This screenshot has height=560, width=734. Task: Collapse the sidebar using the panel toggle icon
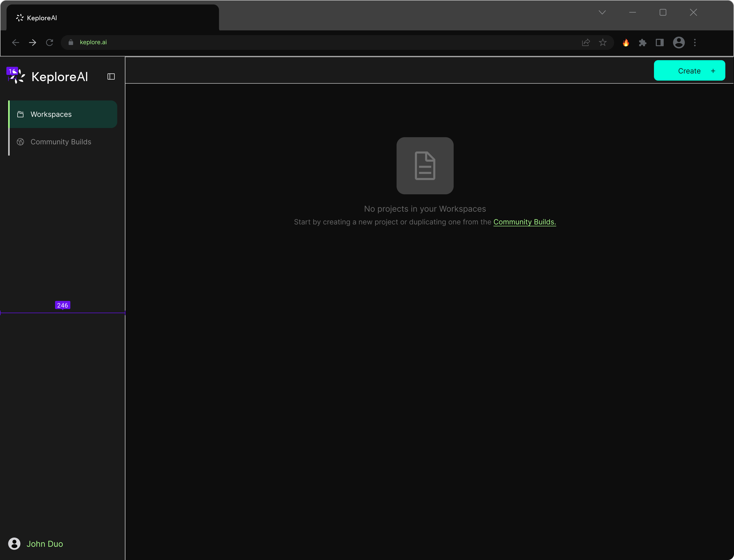click(x=111, y=77)
